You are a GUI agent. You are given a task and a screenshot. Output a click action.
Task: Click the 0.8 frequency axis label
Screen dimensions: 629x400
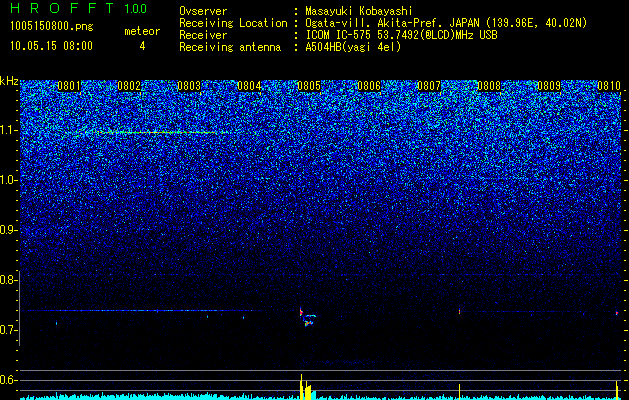pyautogui.click(x=9, y=280)
